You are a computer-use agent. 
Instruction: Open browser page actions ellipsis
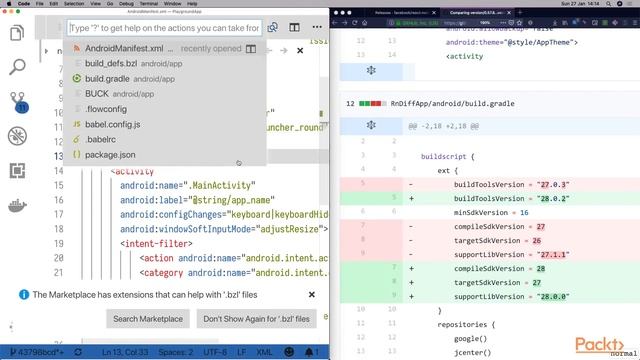coord(503,23)
